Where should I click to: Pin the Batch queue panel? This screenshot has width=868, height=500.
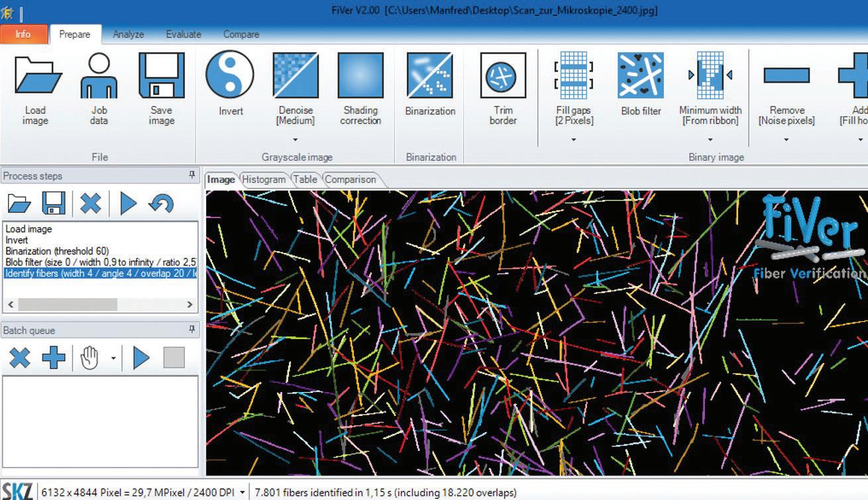click(192, 329)
